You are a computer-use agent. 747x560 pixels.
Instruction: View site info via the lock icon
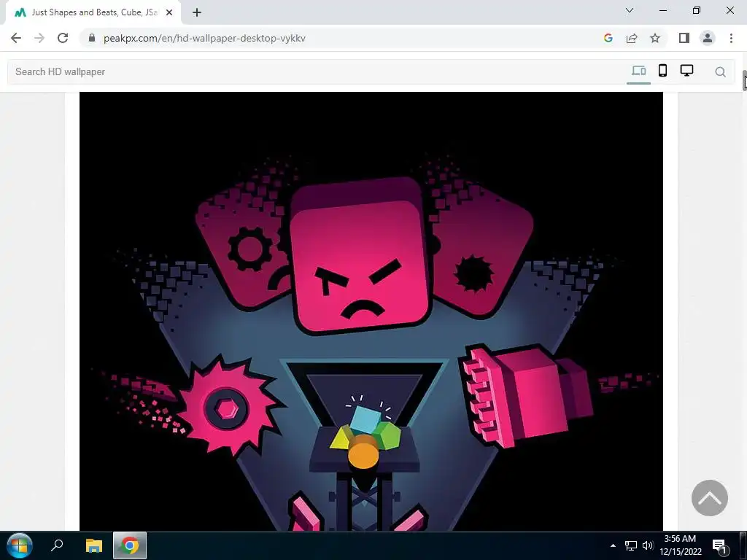(92, 38)
